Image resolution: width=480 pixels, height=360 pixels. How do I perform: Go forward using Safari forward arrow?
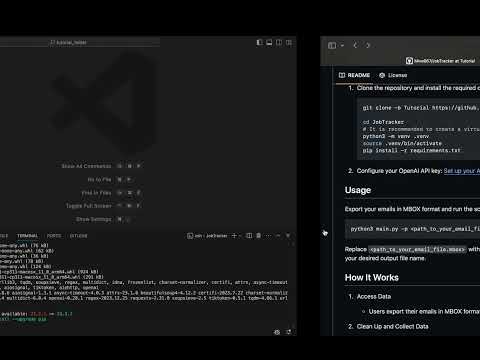(x=368, y=45)
